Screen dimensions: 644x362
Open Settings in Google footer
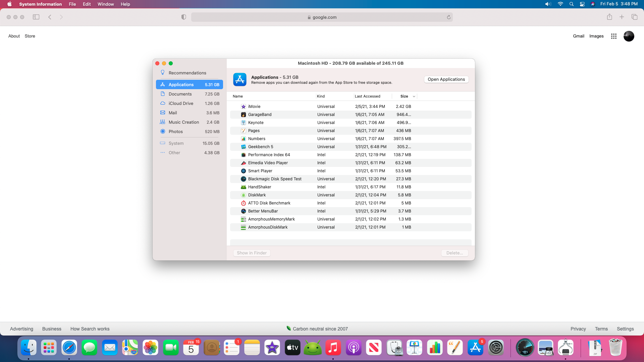625,329
